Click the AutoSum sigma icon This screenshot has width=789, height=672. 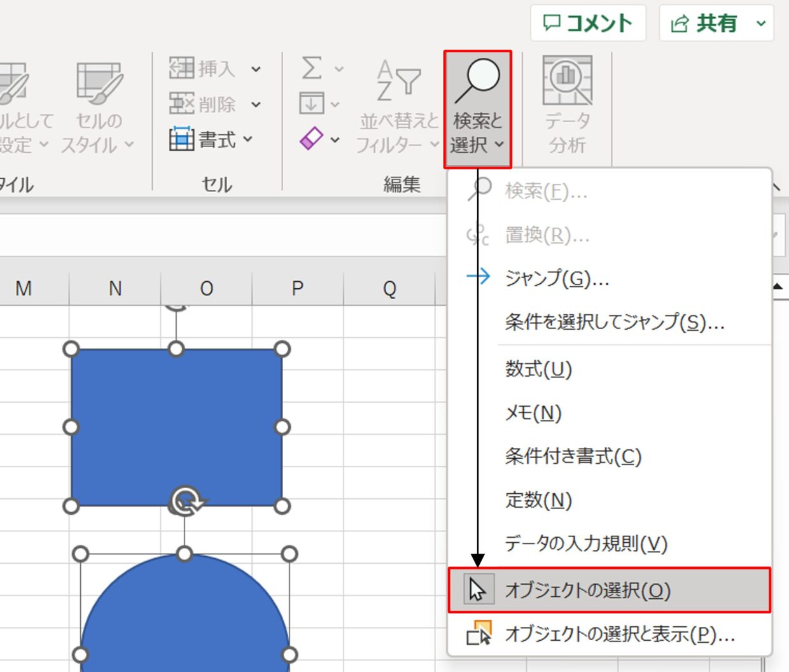[x=312, y=67]
